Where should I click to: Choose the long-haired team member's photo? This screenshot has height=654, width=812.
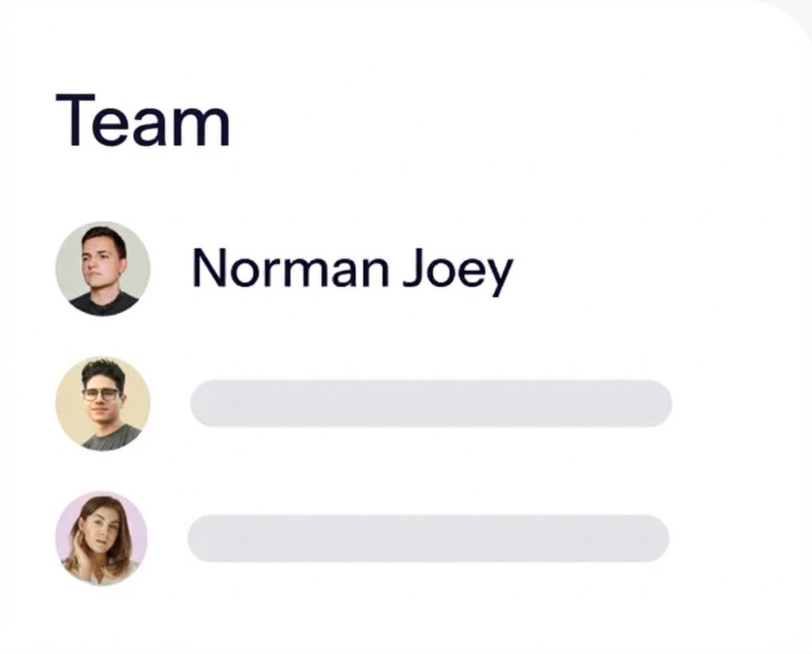101,538
